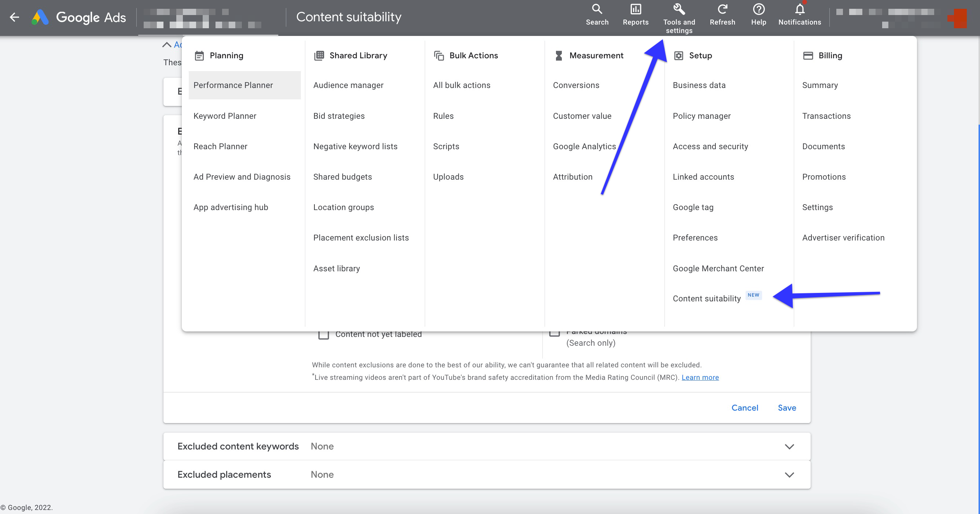The height and width of the screenshot is (514, 980).
Task: Go to Conversions
Action: (x=576, y=85)
